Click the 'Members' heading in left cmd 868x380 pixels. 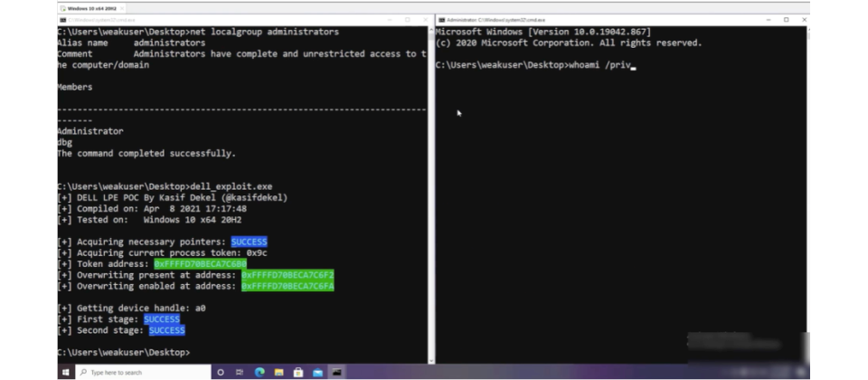(x=75, y=87)
